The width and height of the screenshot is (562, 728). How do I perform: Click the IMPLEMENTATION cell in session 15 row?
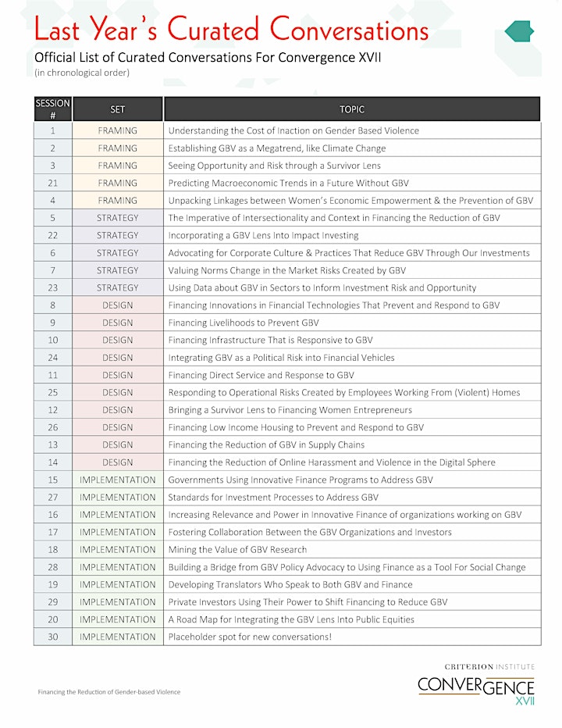click(117, 480)
